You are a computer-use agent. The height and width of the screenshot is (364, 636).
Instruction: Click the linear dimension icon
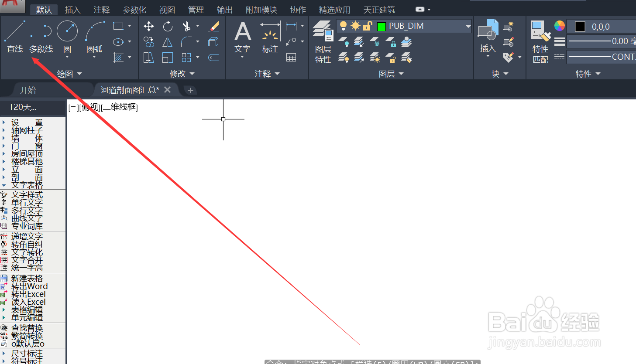[291, 26]
